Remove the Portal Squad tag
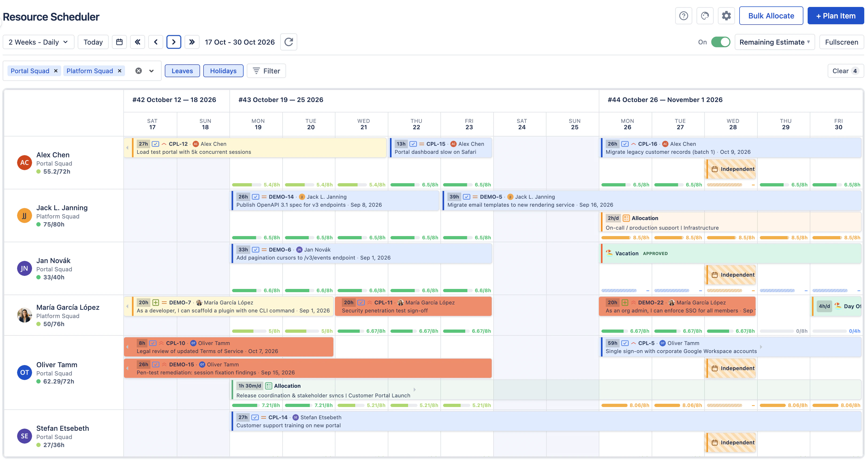Image resolution: width=868 pixels, height=462 pixels. coord(56,71)
